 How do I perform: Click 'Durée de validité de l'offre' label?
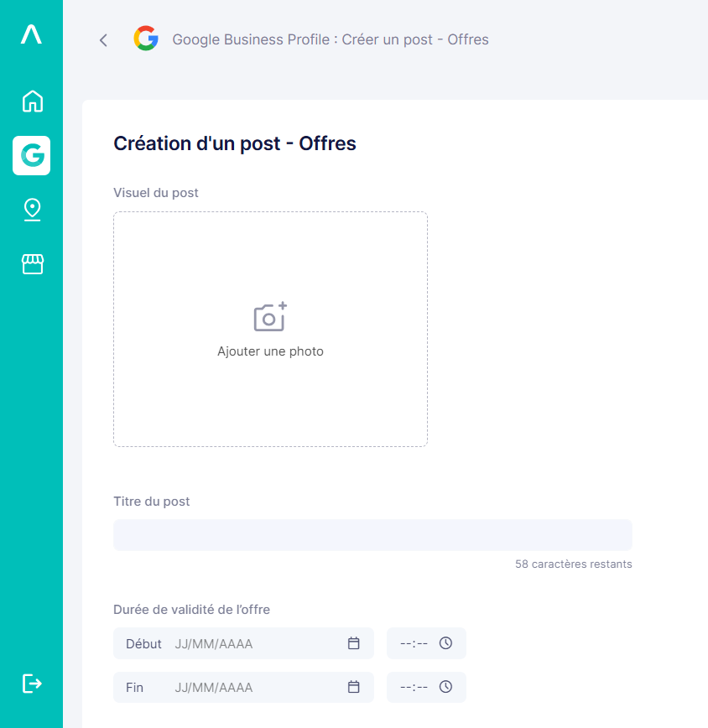click(x=191, y=610)
